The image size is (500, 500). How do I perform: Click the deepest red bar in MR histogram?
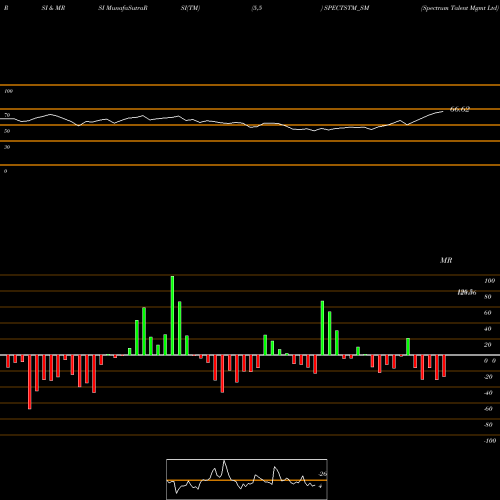(30, 382)
